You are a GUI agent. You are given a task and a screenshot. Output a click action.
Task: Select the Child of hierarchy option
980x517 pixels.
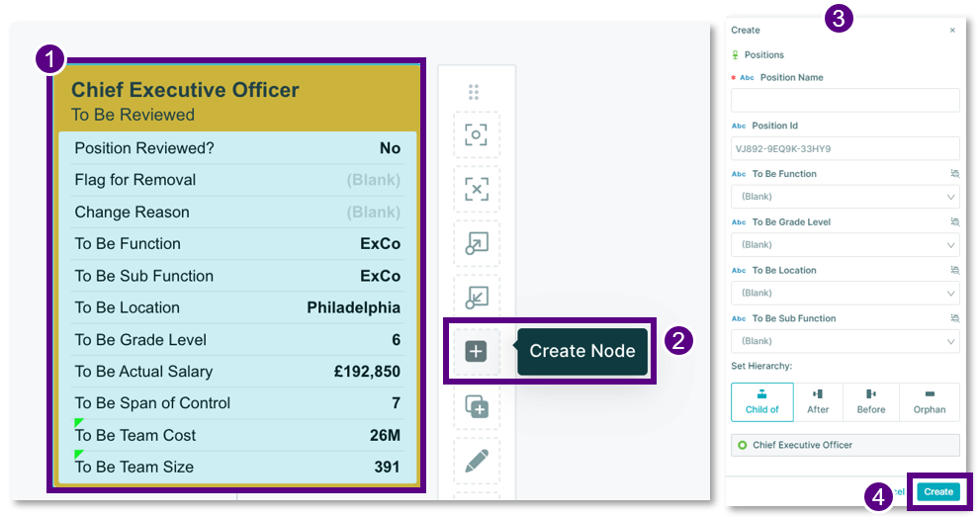point(761,402)
